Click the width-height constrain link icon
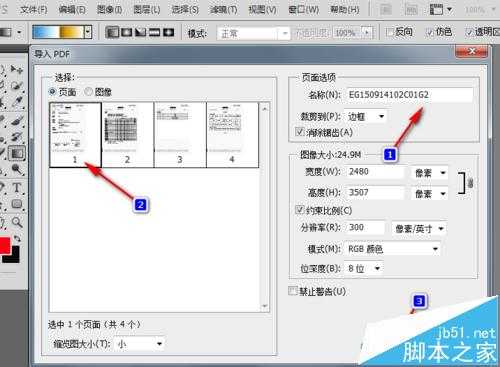The image size is (500, 367). [x=470, y=183]
